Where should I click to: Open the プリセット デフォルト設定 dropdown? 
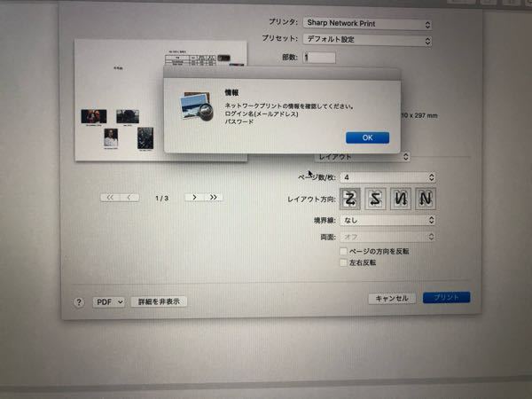pyautogui.click(x=367, y=41)
